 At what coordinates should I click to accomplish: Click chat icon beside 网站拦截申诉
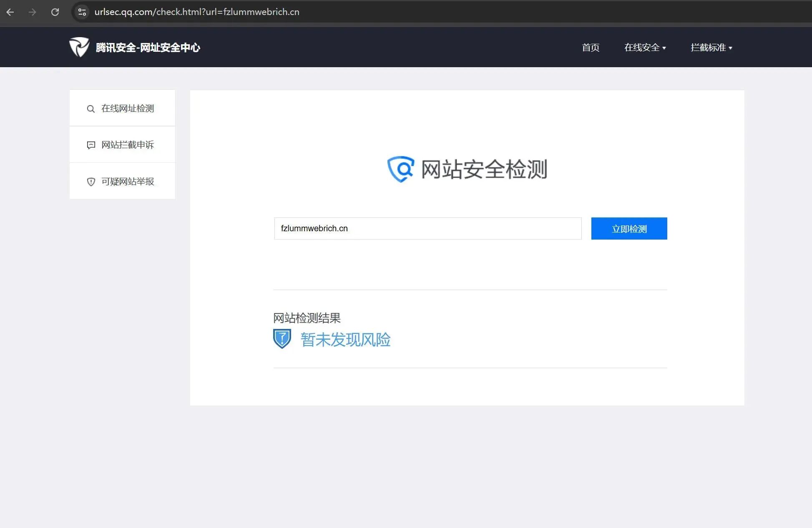91,145
